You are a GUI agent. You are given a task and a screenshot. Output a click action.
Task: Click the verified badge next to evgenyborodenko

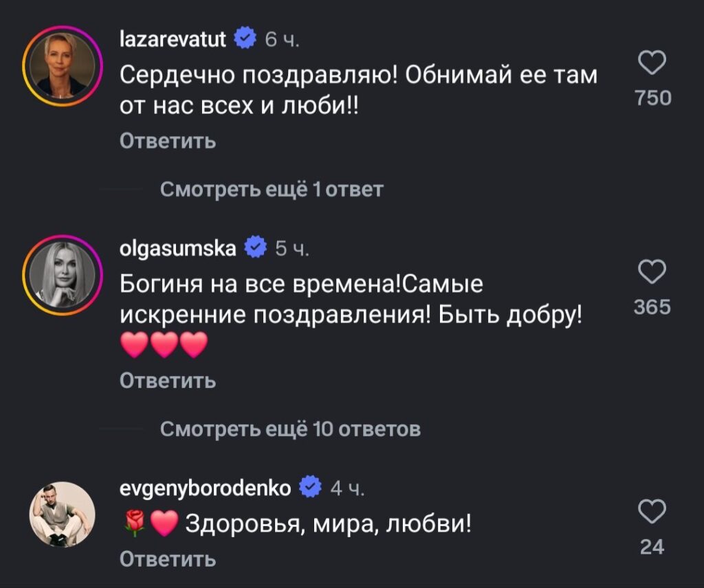(311, 488)
